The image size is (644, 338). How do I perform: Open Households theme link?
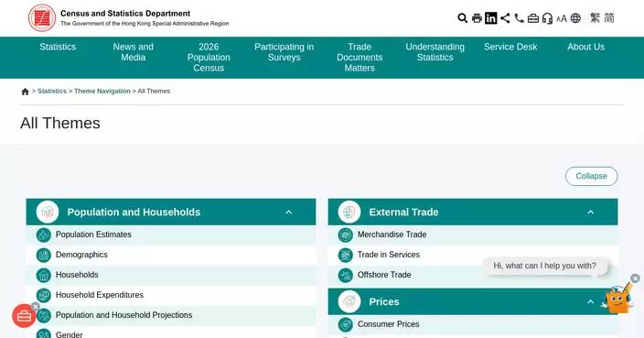[77, 275]
